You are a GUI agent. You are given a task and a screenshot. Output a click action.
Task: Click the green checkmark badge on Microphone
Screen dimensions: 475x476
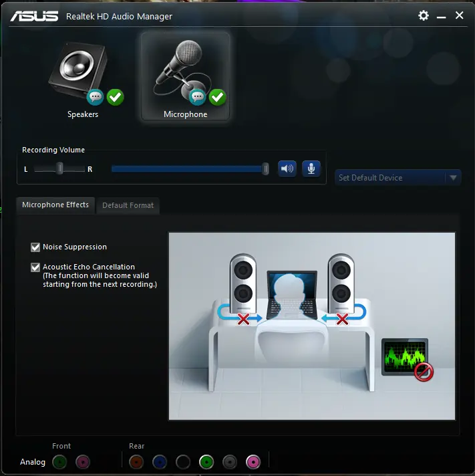(218, 97)
